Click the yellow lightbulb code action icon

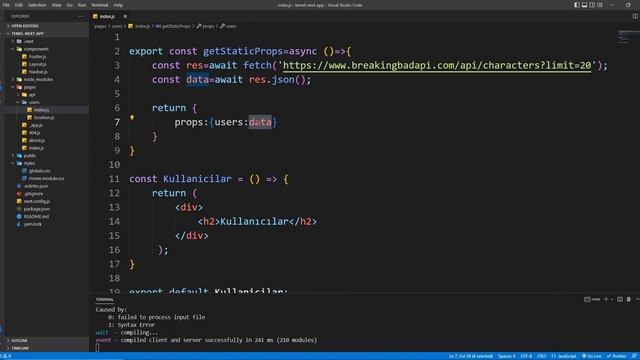click(x=132, y=118)
